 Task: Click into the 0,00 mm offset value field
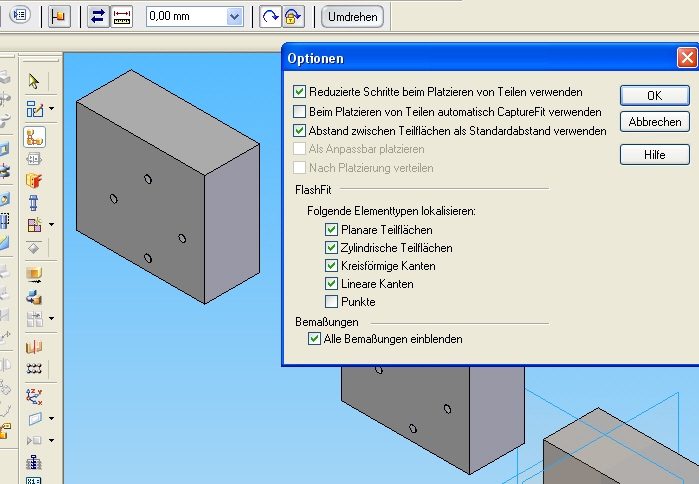click(187, 16)
